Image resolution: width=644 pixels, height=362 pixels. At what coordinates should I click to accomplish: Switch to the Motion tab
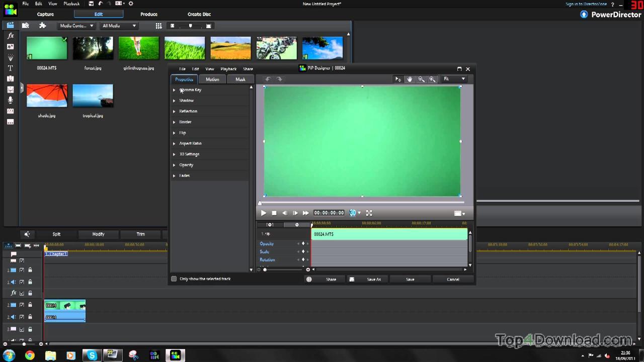pos(212,79)
